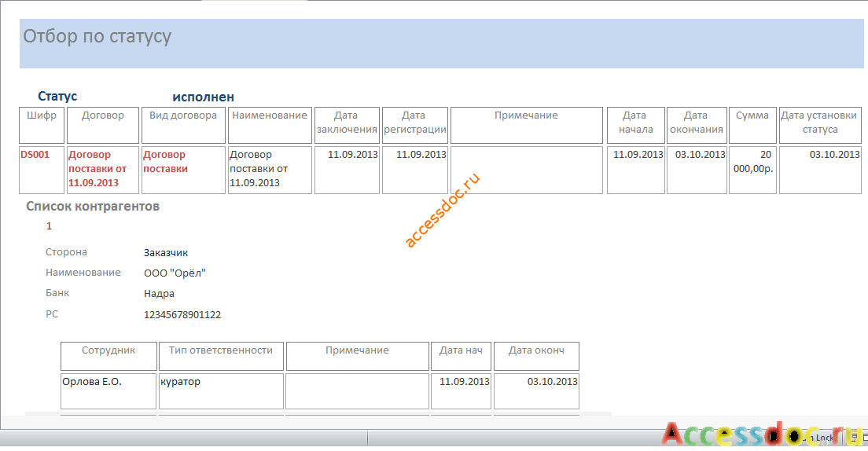
Task: Click the 03.10.2013 status date cell
Action: point(820,170)
